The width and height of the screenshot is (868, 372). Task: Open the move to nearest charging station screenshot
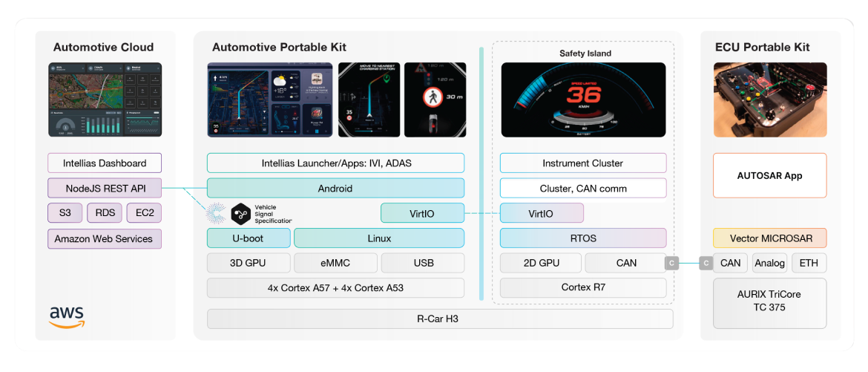click(368, 99)
